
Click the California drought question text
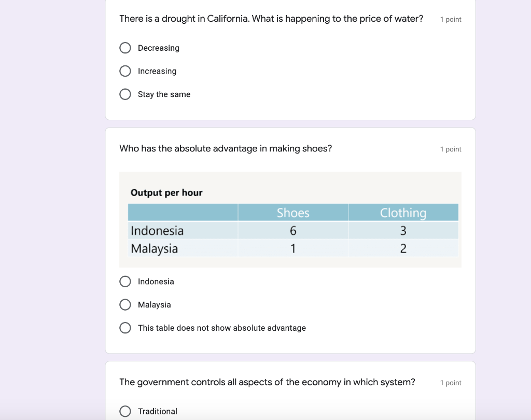point(271,19)
